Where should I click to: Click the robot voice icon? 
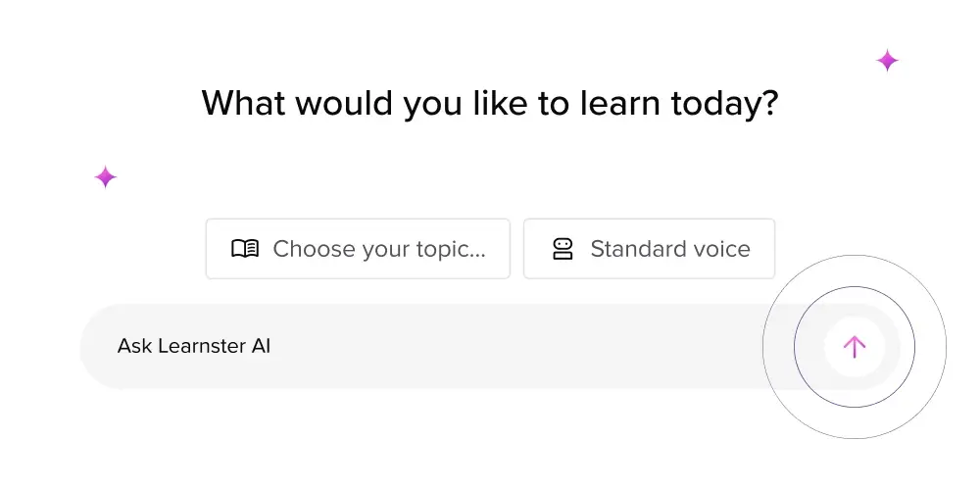click(x=563, y=249)
